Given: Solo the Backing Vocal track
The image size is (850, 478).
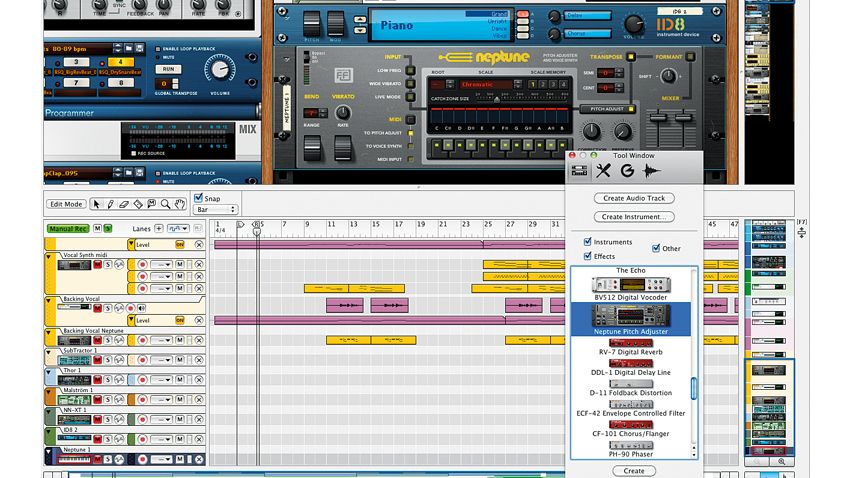Looking at the screenshot, I should click(108, 308).
